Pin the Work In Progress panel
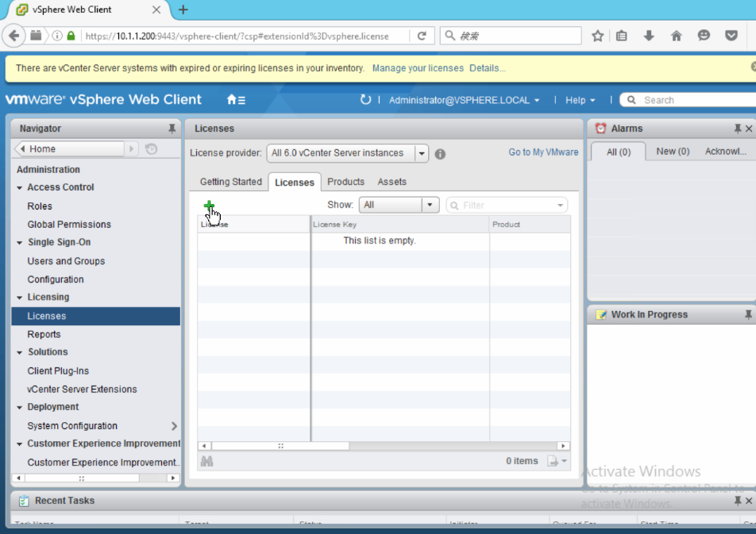Screen dimensions: 756x534 pyautogui.click(x=748, y=314)
